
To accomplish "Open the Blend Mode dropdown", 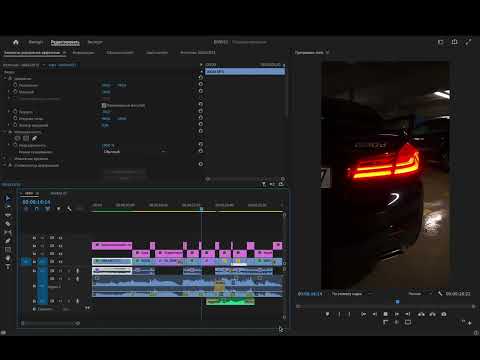I will (134, 152).
